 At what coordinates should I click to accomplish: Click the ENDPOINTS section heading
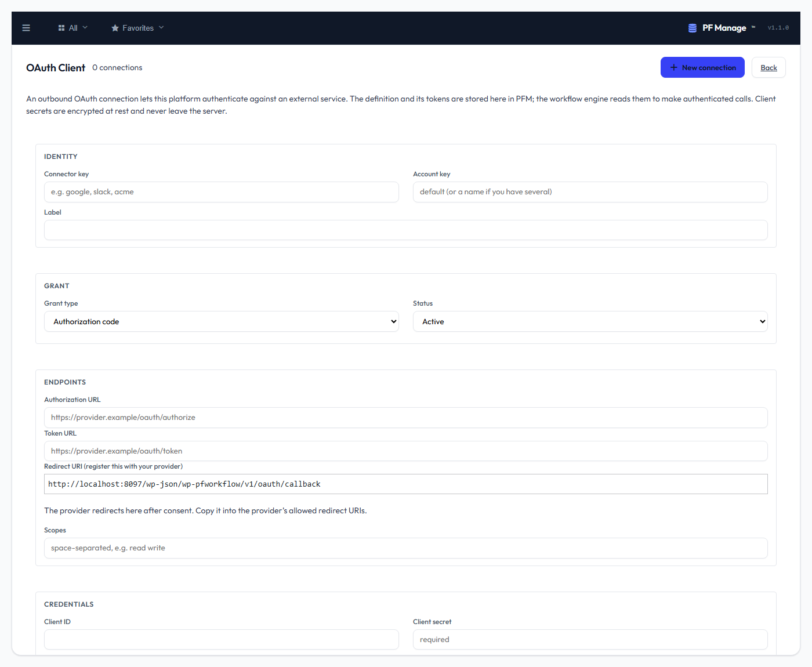pos(65,382)
